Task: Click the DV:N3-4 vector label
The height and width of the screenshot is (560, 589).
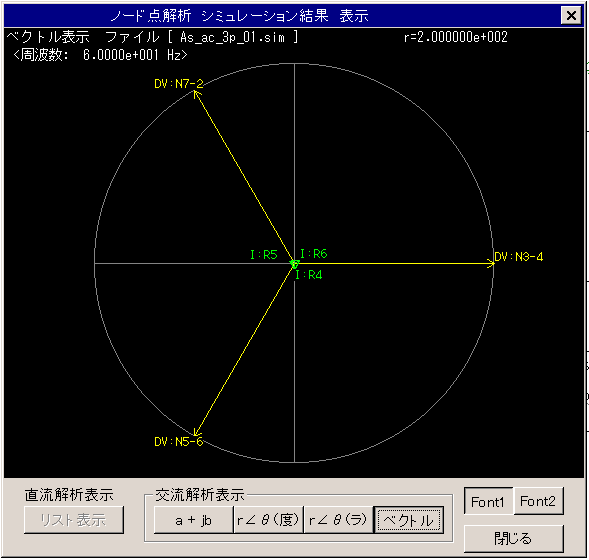Action: tap(519, 257)
